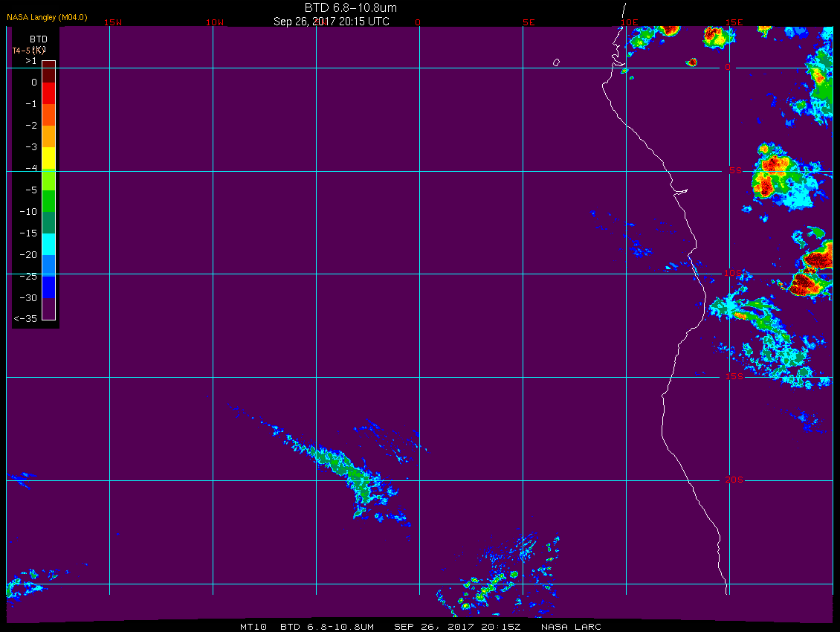The height and width of the screenshot is (632, 840).
Task: Click the '10E' longitude label
Action: [x=629, y=22]
